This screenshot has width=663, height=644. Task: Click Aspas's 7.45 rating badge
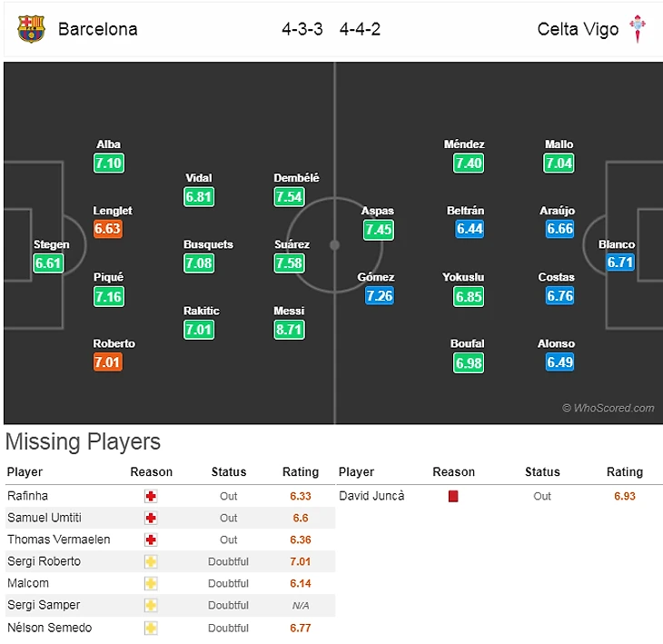click(x=378, y=230)
